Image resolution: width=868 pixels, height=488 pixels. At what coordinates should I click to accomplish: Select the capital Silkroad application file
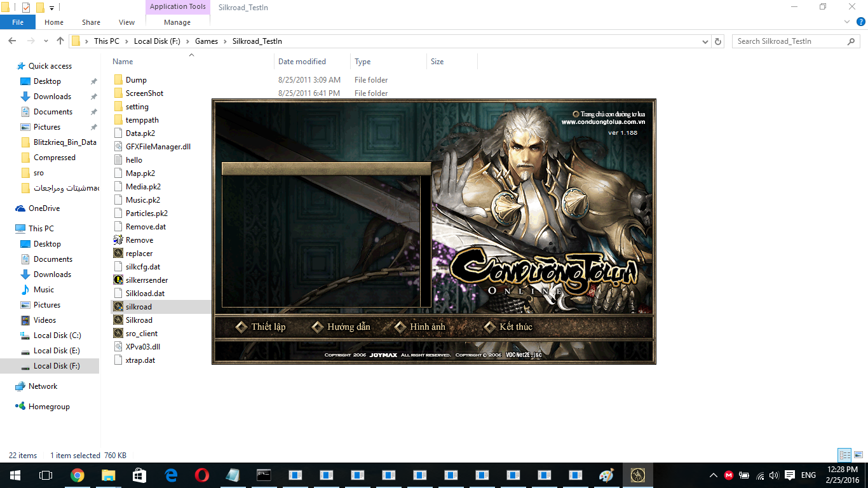139,320
